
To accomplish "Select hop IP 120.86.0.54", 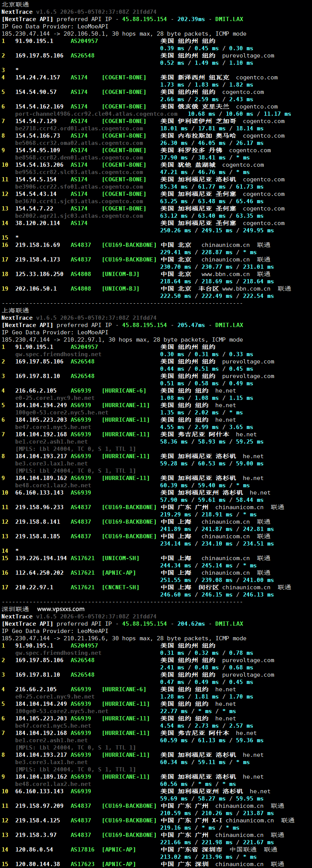I will [x=34, y=850].
